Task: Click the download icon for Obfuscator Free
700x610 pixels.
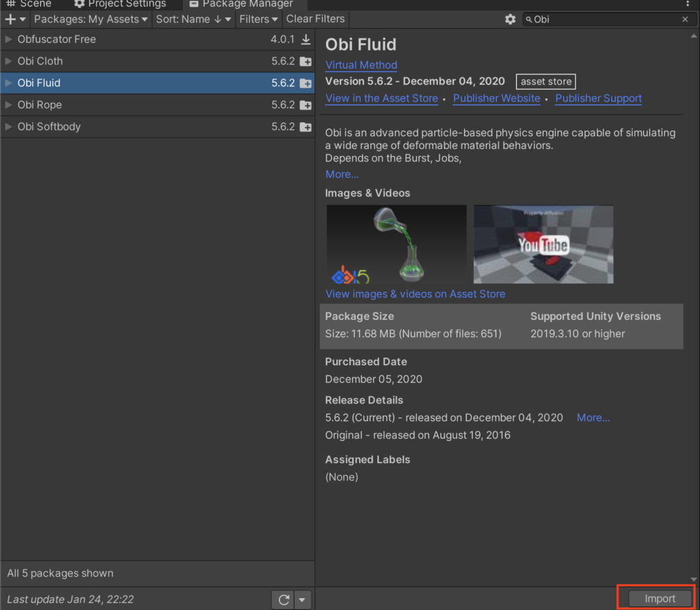Action: pos(306,39)
